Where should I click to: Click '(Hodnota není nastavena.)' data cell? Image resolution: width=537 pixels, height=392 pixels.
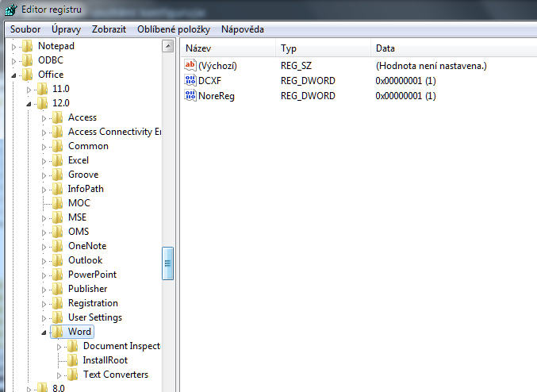point(432,66)
